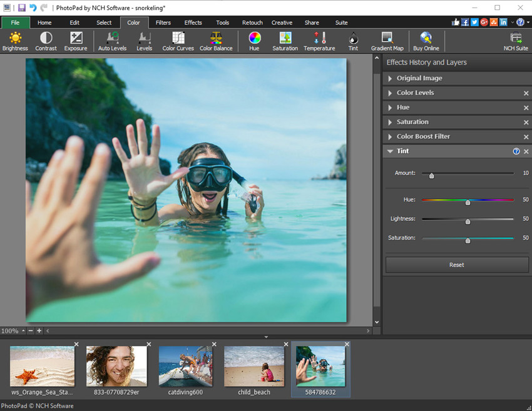Open the Retouch tab
This screenshot has height=411, width=532.
tap(252, 23)
